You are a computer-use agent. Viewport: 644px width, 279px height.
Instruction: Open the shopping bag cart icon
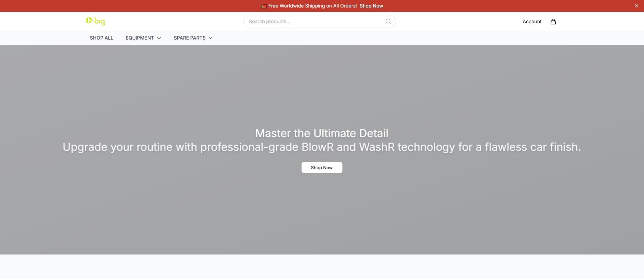point(553,21)
